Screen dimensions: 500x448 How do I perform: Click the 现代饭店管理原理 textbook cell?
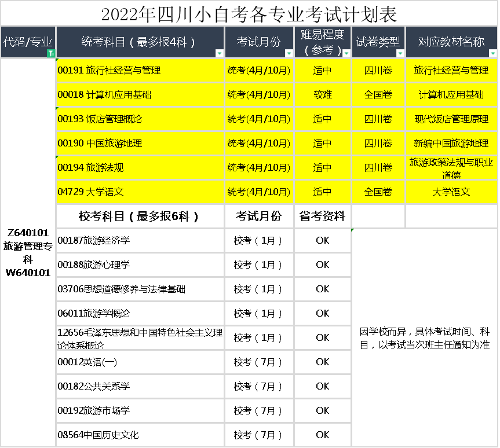click(451, 119)
